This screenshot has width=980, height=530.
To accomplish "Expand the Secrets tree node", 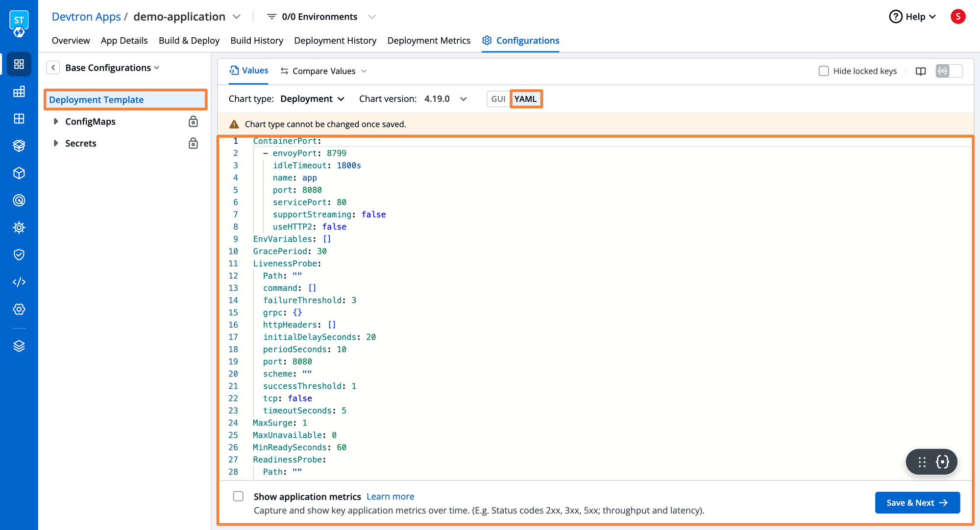I will point(56,143).
